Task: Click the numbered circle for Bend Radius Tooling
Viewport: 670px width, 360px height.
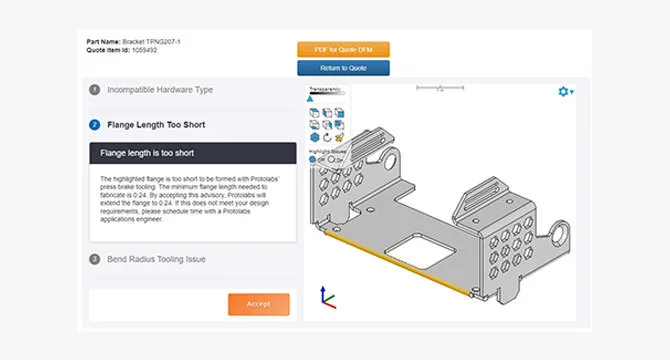Action: click(94, 259)
